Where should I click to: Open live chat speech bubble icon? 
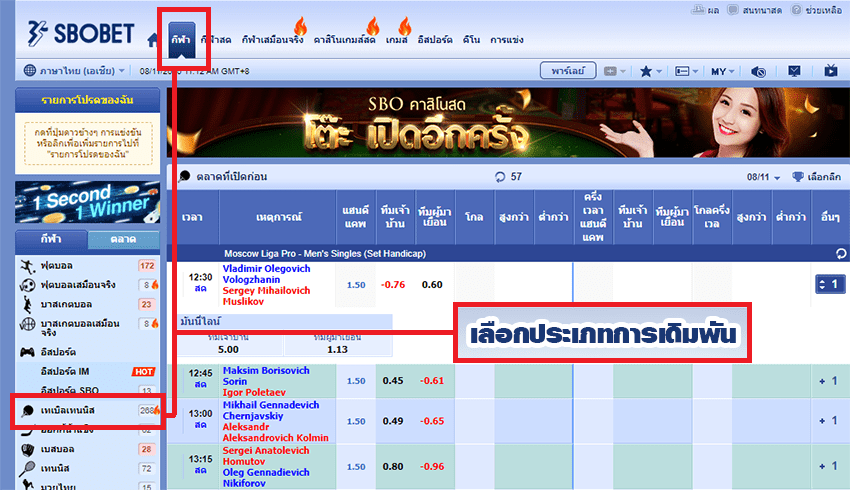pyautogui.click(x=733, y=10)
